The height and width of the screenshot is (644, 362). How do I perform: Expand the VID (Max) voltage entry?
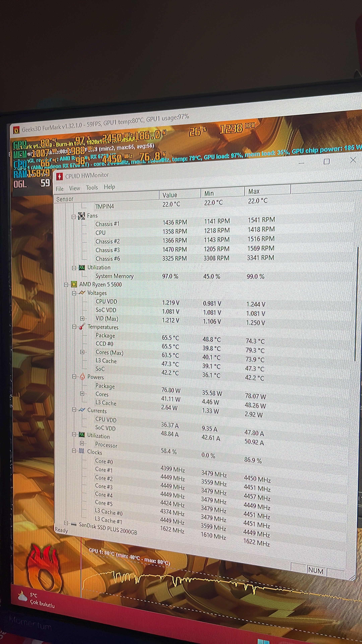click(82, 318)
